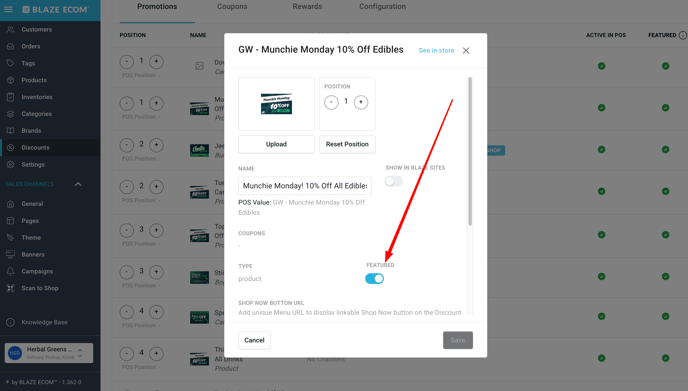The height and width of the screenshot is (391, 688).
Task: Toggle Show in Blaze Sites switch
Action: pos(394,181)
